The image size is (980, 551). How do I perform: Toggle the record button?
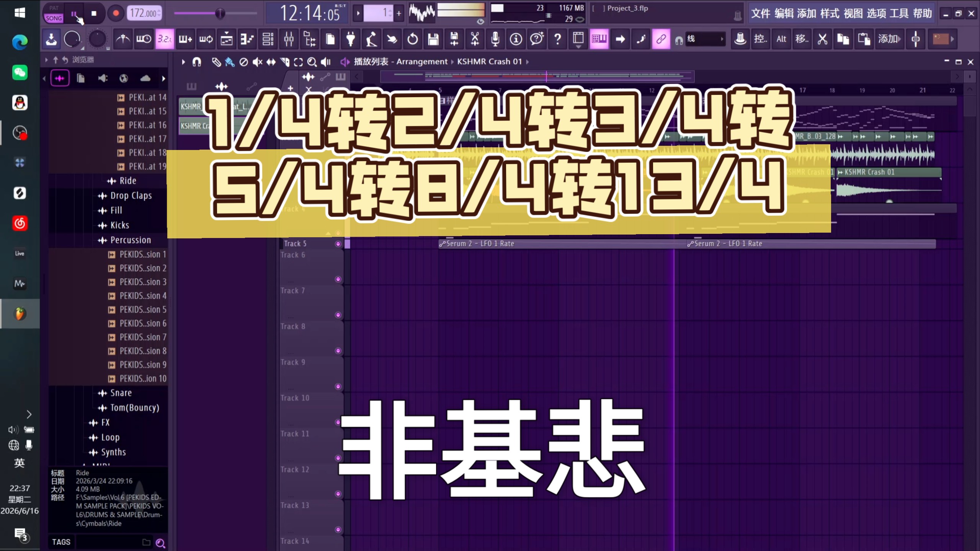(x=116, y=13)
